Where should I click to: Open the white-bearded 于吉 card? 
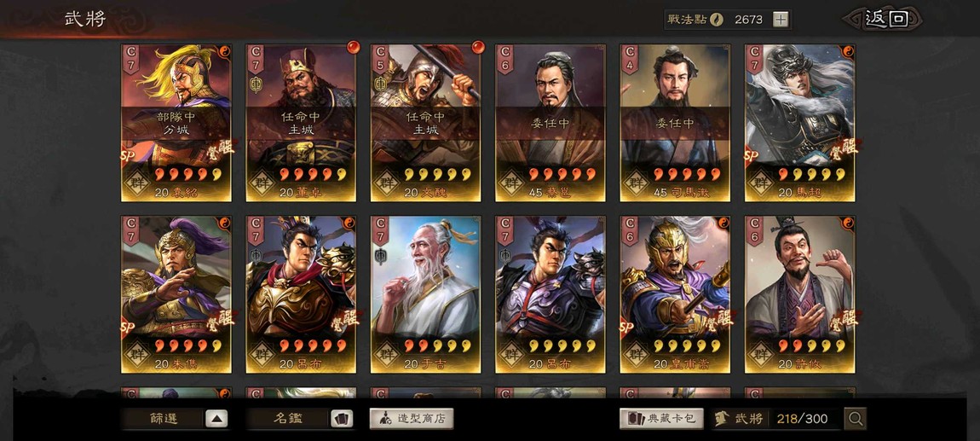click(425, 294)
